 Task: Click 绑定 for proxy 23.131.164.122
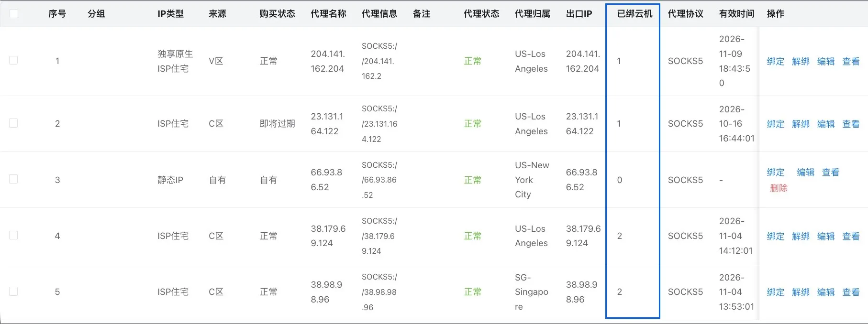tap(776, 124)
